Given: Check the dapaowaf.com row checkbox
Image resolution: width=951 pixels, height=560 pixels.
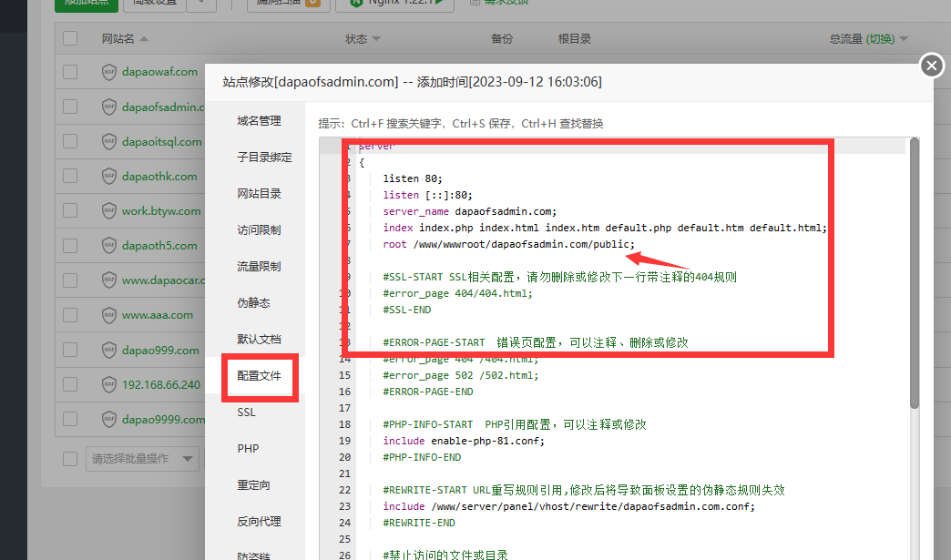Looking at the screenshot, I should click(70, 72).
